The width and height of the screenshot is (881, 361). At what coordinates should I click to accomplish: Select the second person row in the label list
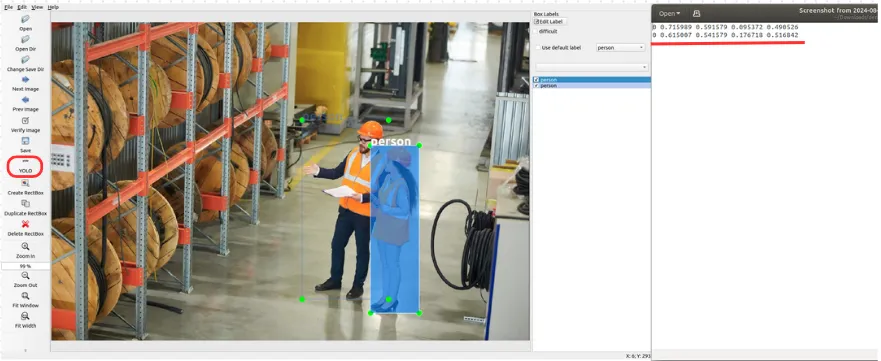pos(592,85)
